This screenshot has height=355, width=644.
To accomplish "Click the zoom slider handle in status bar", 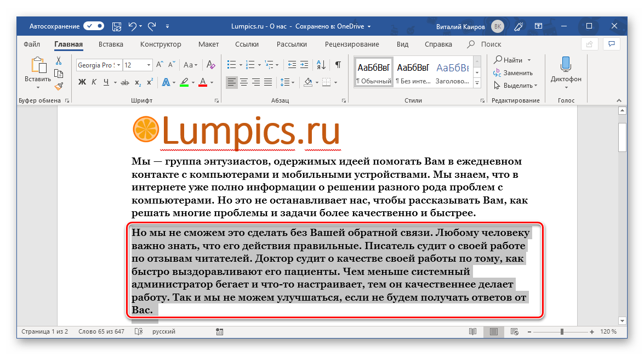I will click(x=562, y=332).
